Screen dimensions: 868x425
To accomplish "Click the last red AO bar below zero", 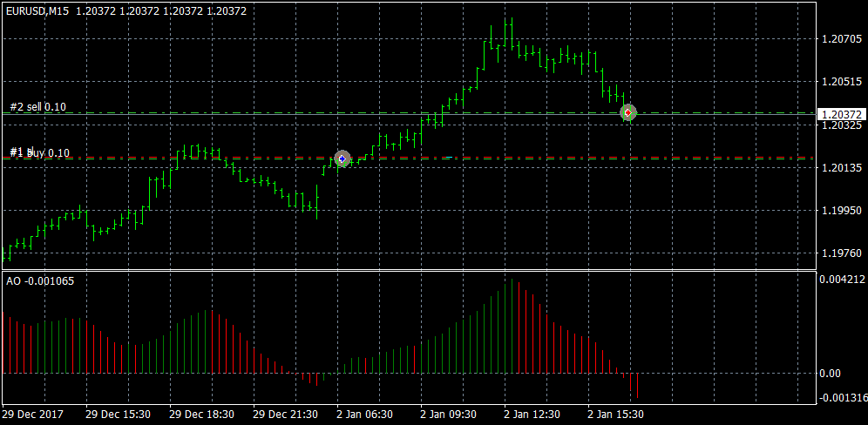I will [637, 385].
